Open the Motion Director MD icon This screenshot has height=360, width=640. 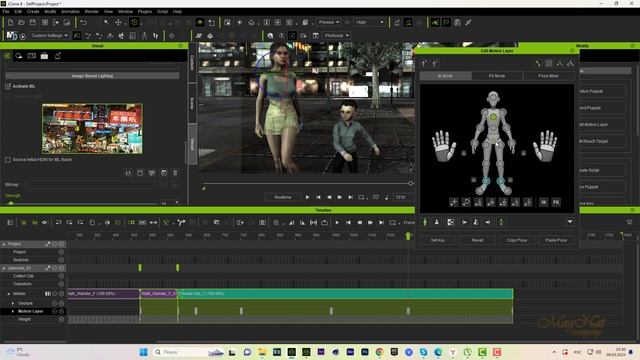click(11, 36)
